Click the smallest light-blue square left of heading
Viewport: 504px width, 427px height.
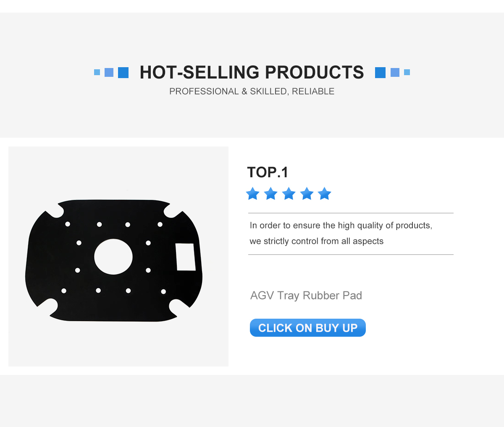[97, 72]
